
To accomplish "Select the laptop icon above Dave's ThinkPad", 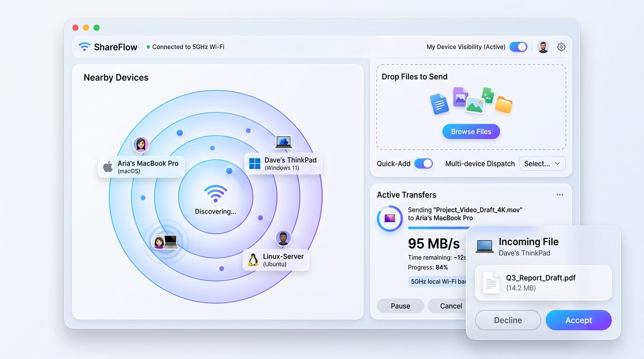I will [283, 142].
